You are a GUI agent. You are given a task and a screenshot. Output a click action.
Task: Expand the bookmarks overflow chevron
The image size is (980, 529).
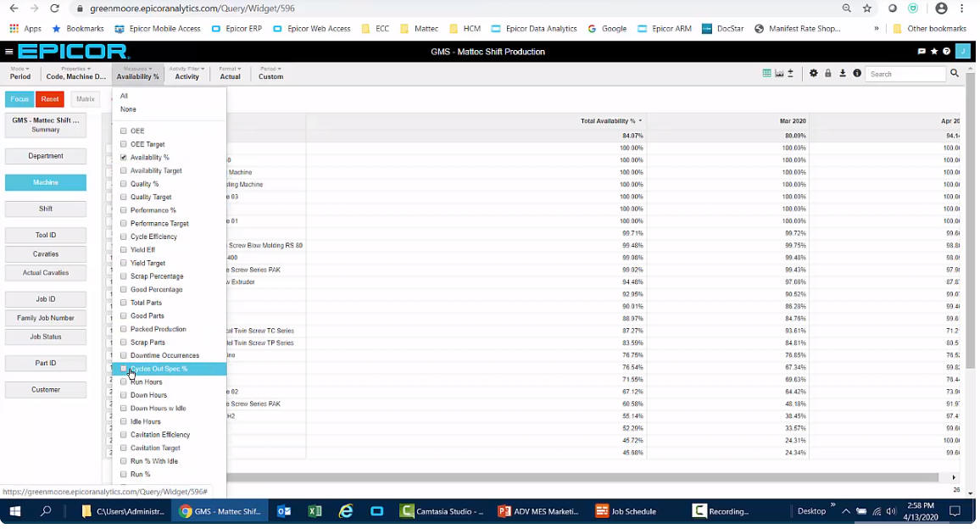[877, 28]
